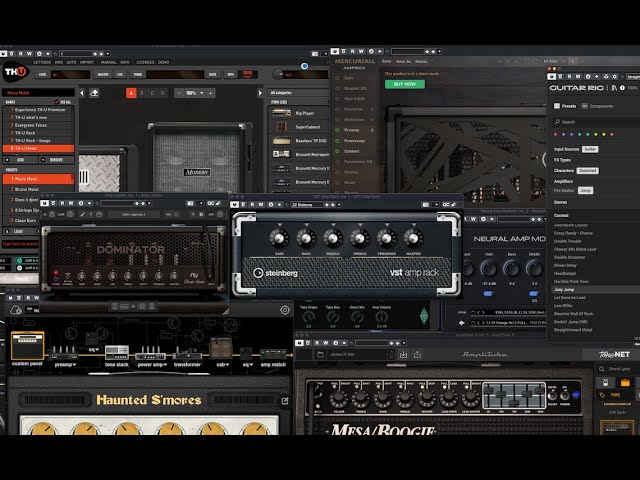Select the transformer block
Viewport: 640px width, 480px height.
tap(187, 358)
